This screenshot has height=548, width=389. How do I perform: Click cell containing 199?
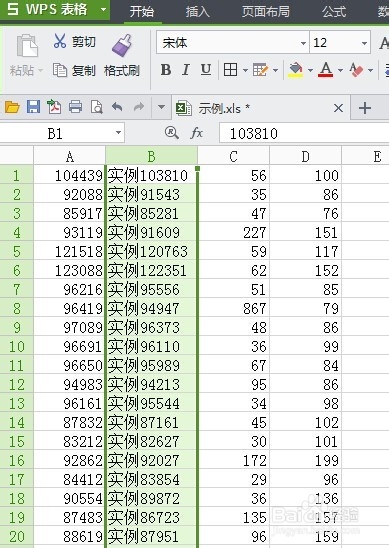click(305, 460)
